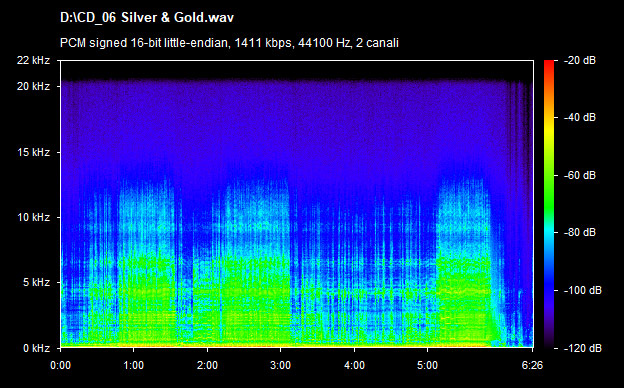Click the -60 dB legend label
624x388 pixels.
click(580, 175)
